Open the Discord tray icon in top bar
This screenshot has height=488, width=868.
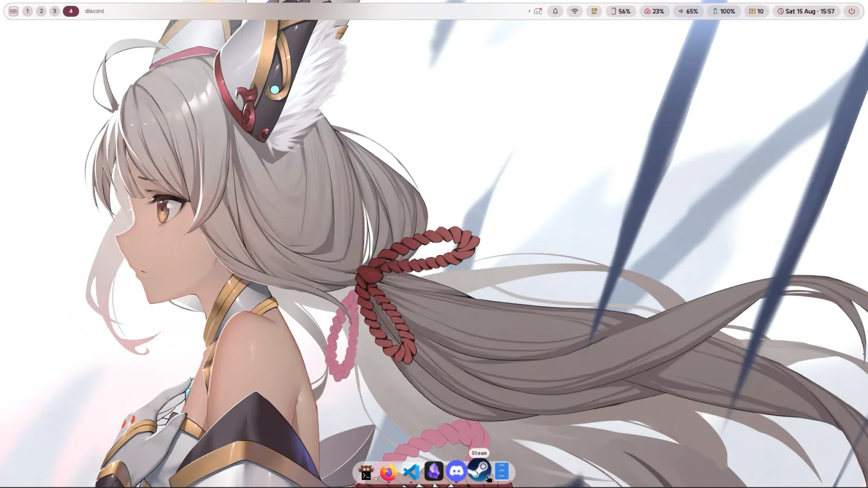pyautogui.click(x=538, y=11)
